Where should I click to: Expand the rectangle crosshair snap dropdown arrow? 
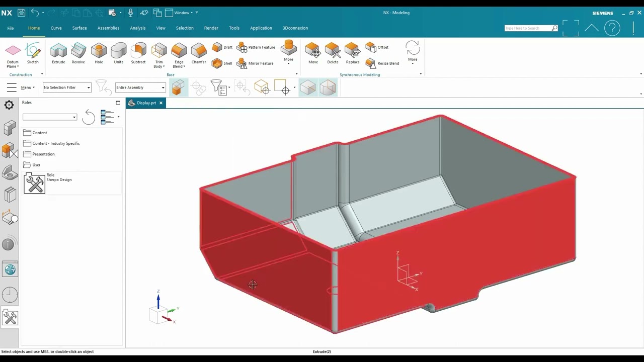(x=294, y=87)
